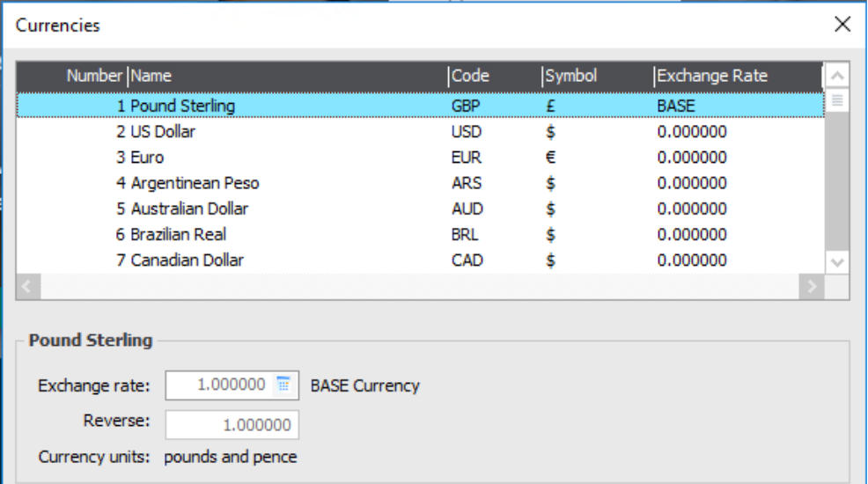Select the Canadian Dollar row
Image resolution: width=868 pixels, height=484 pixels.
421,260
